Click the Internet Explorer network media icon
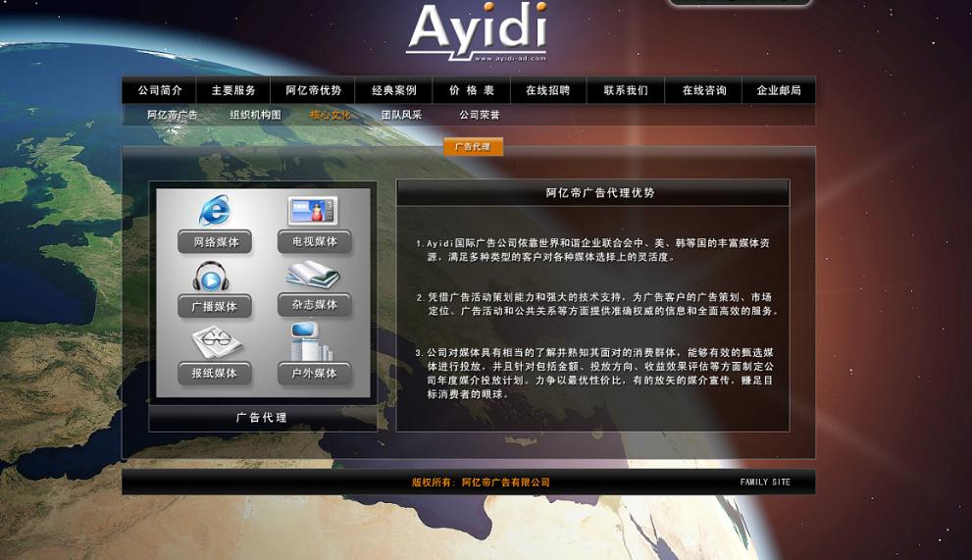This screenshot has height=560, width=972. click(215, 210)
